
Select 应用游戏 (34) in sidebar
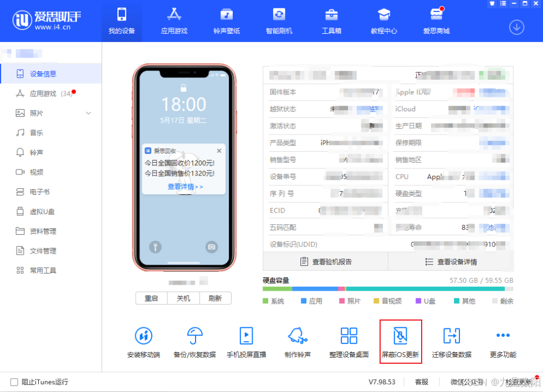point(51,94)
